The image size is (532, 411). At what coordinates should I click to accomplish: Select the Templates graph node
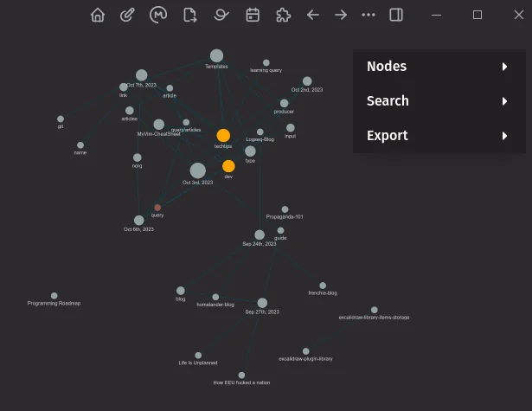point(216,55)
